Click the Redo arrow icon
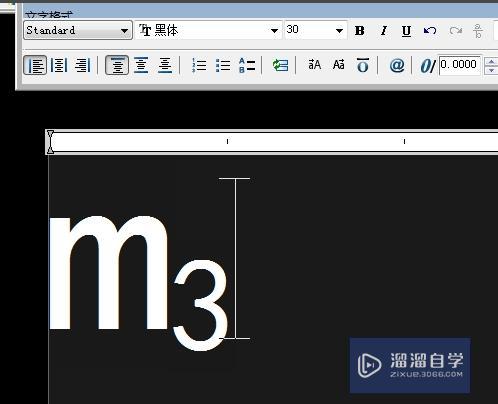 [455, 31]
